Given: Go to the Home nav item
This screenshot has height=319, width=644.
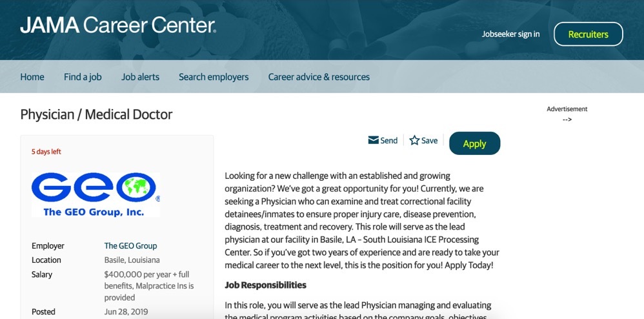Looking at the screenshot, I should coord(32,77).
